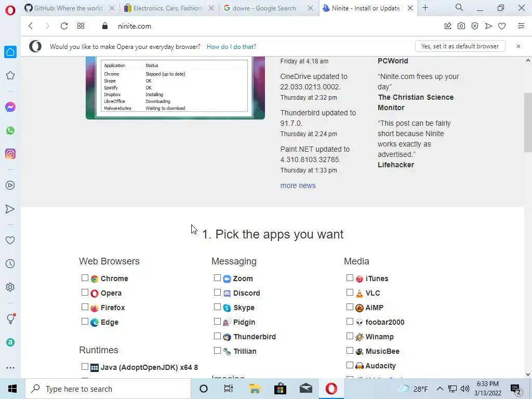The width and height of the screenshot is (532, 399).
Task: Open Opera menu logo button
Action: [10, 10]
